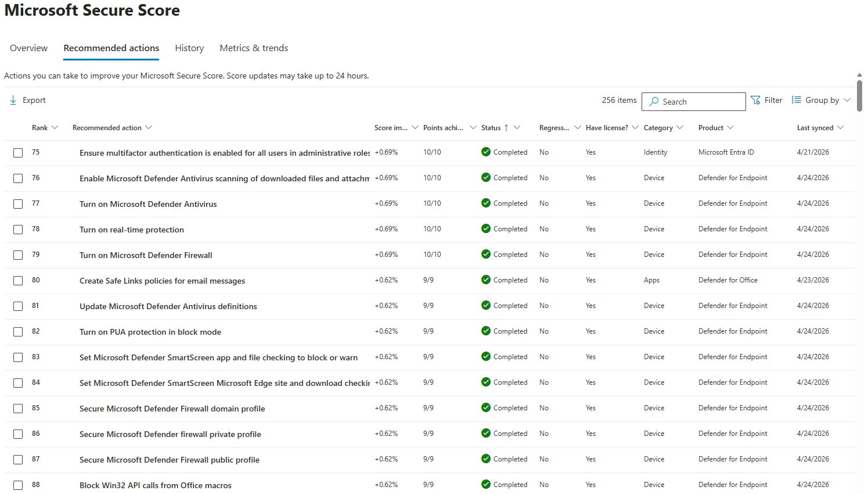Open Secure Microsoft Defender Firewall public profile
The height and width of the screenshot is (494, 868).
point(170,460)
